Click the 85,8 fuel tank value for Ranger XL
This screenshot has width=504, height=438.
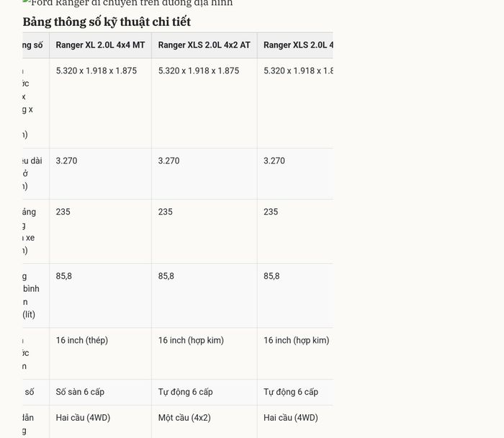[64, 276]
